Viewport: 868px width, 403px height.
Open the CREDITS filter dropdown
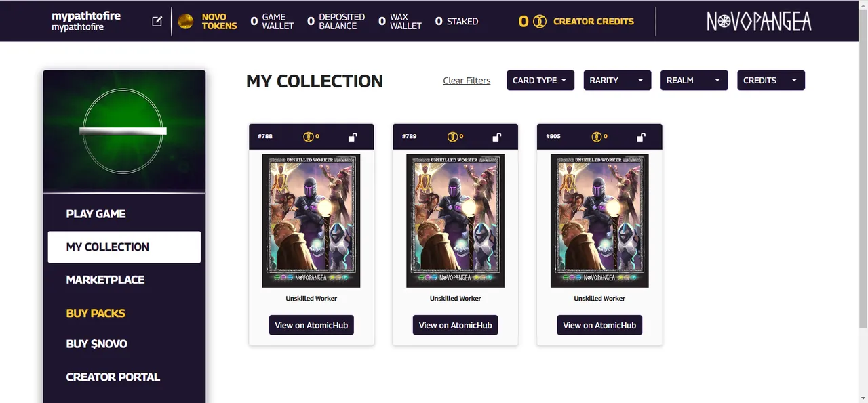click(771, 80)
